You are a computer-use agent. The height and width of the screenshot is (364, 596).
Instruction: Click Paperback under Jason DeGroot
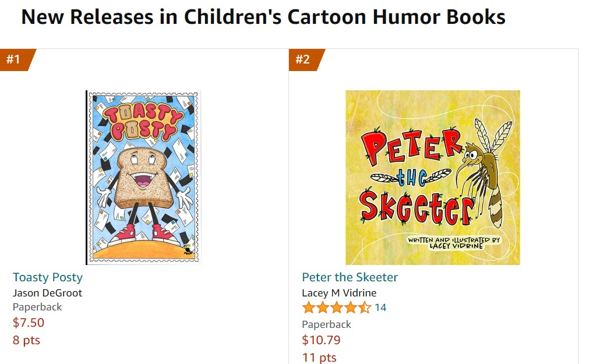[x=37, y=307]
